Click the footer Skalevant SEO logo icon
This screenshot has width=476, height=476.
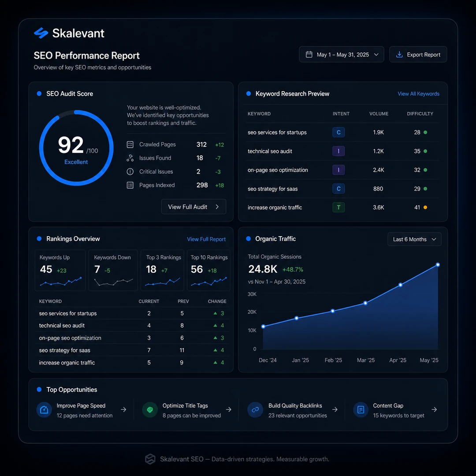(150, 459)
